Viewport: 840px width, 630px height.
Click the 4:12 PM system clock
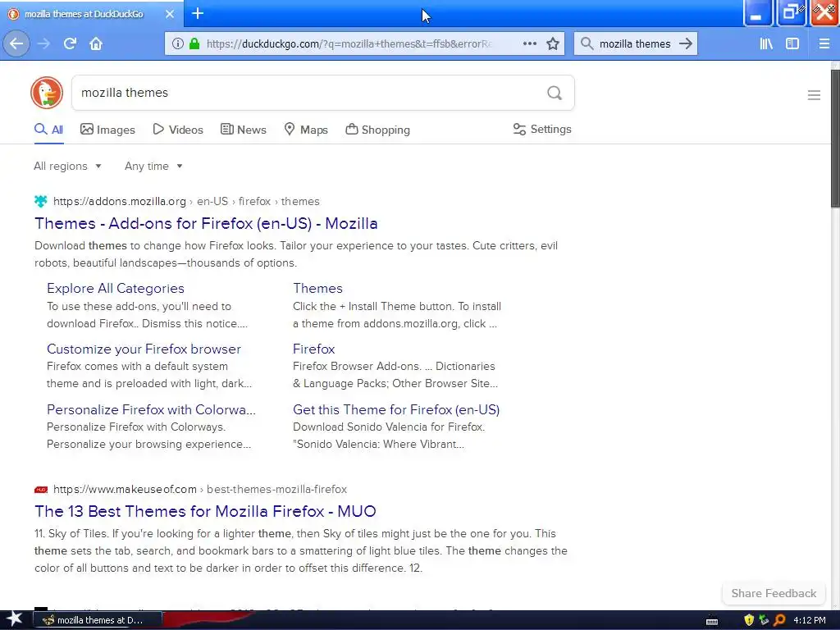(x=809, y=620)
